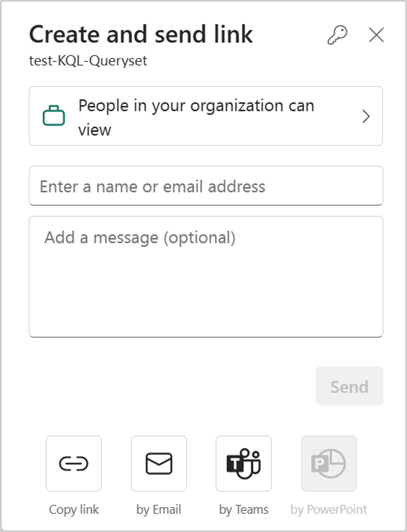Open link permission options via the chevron
This screenshot has height=532, width=407.
(x=366, y=116)
